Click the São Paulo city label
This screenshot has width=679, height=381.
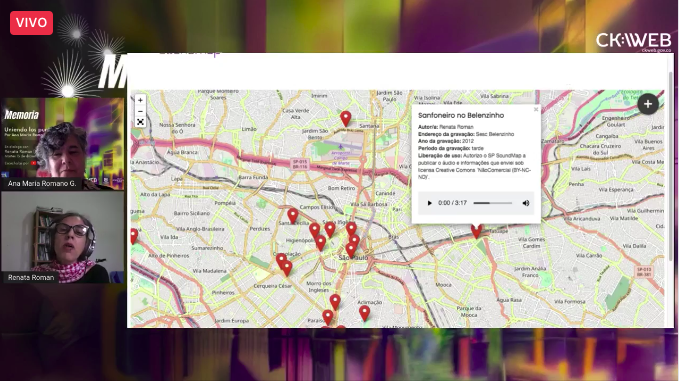[x=353, y=258]
